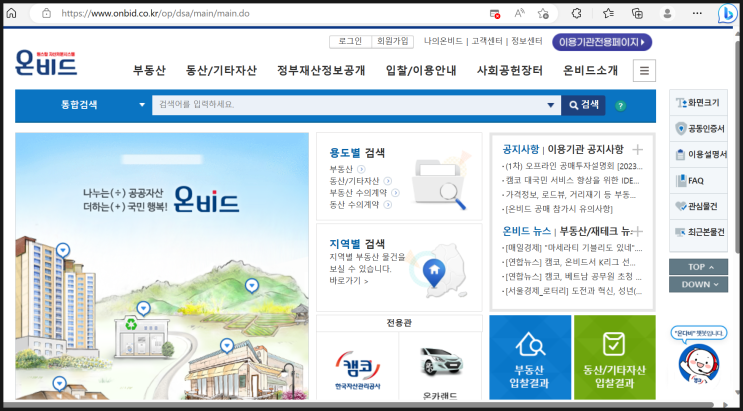The height and width of the screenshot is (411, 743).
Task: Open browser Settings and more menu
Action: [697, 13]
